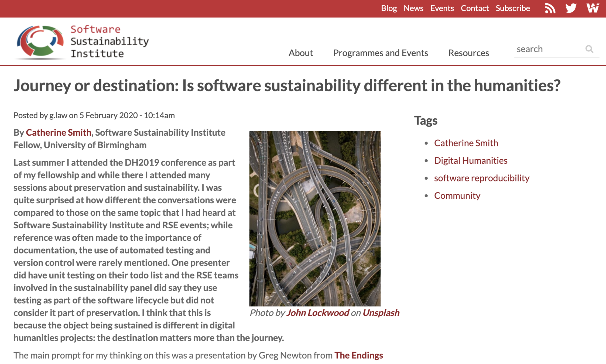This screenshot has height=364, width=606.
Task: Click the W icon in header
Action: click(x=593, y=8)
